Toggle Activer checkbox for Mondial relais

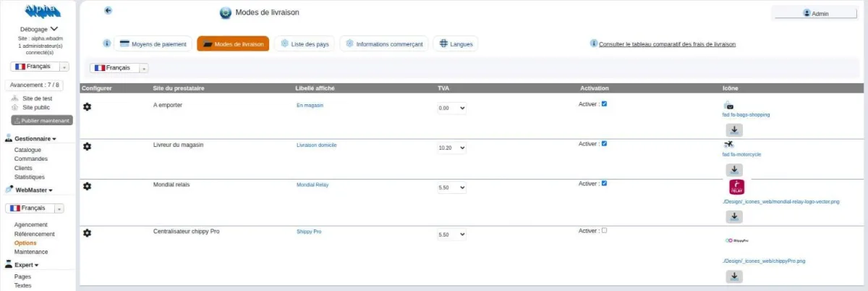point(604,183)
